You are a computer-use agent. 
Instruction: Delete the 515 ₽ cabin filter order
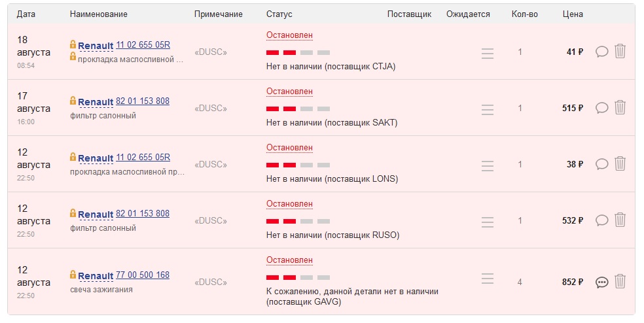coord(620,107)
